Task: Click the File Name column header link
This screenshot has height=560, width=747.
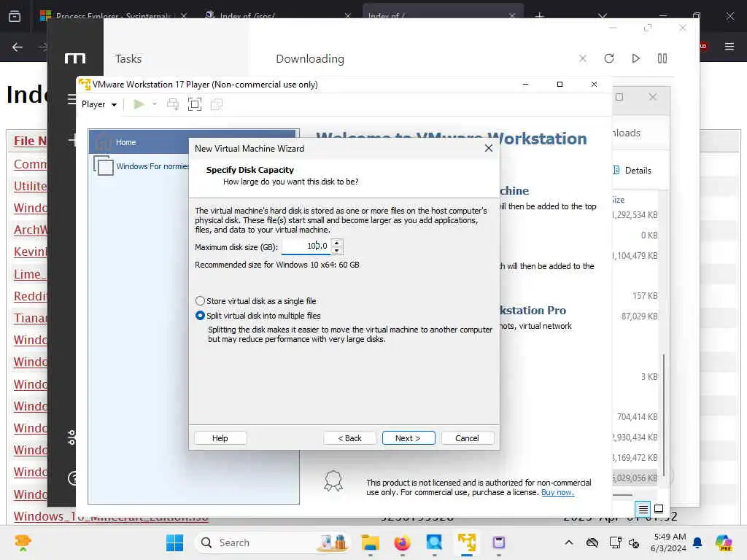Action: pyautogui.click(x=30, y=141)
